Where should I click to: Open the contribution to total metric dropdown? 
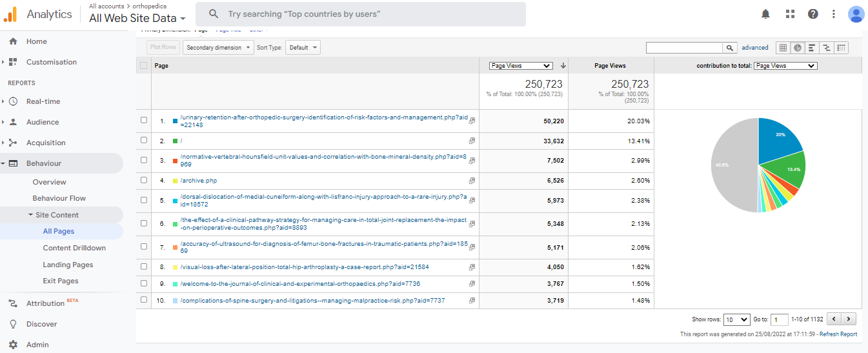pos(785,66)
